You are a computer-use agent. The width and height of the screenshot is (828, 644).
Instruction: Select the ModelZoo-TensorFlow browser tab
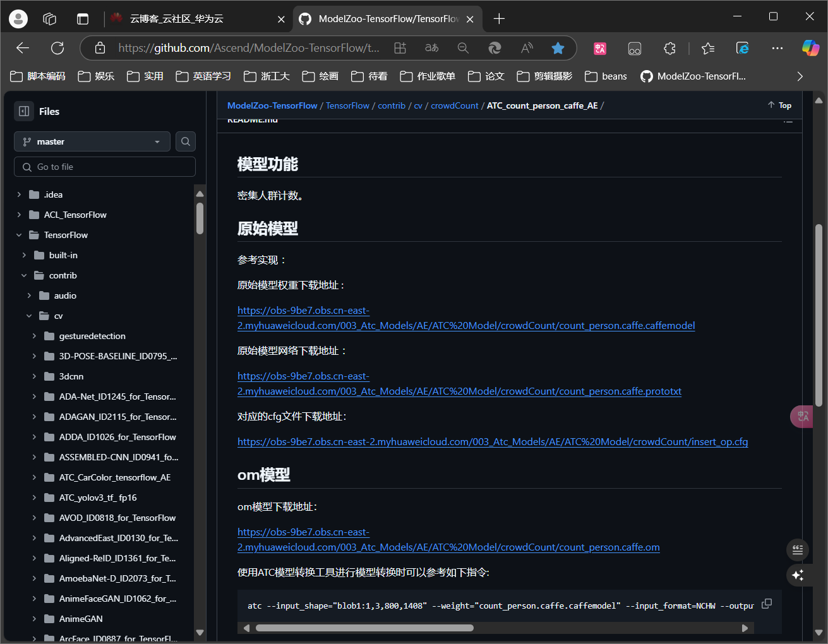pyautogui.click(x=388, y=19)
